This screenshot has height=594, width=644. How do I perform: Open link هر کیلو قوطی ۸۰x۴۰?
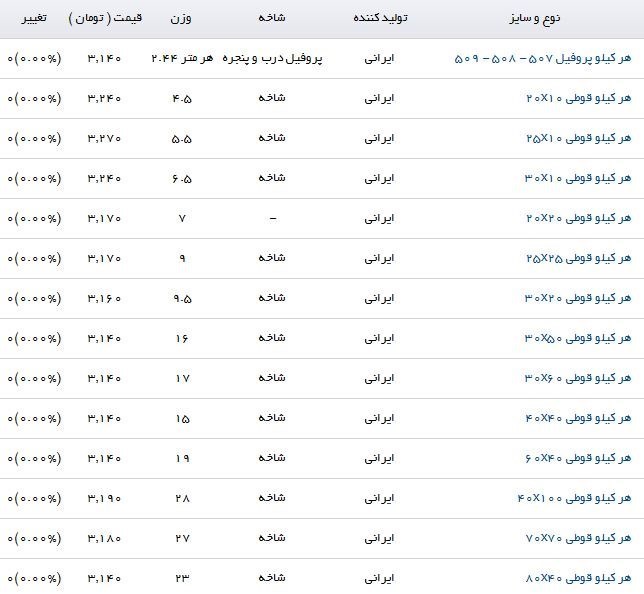tap(578, 578)
